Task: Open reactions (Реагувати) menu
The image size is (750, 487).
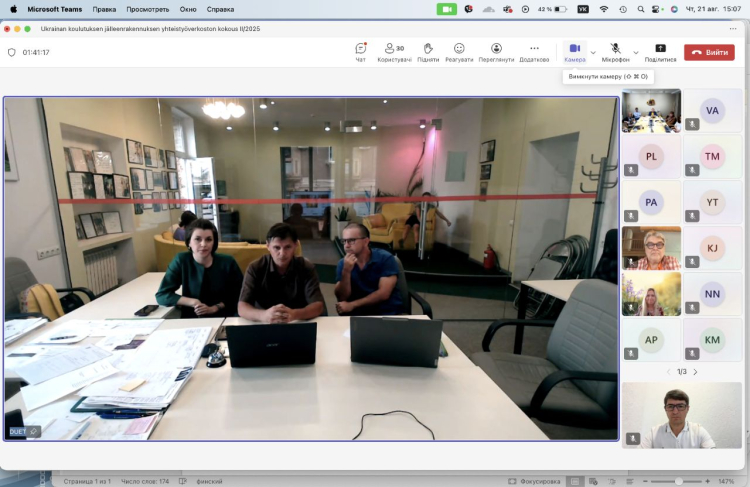Action: (x=459, y=50)
